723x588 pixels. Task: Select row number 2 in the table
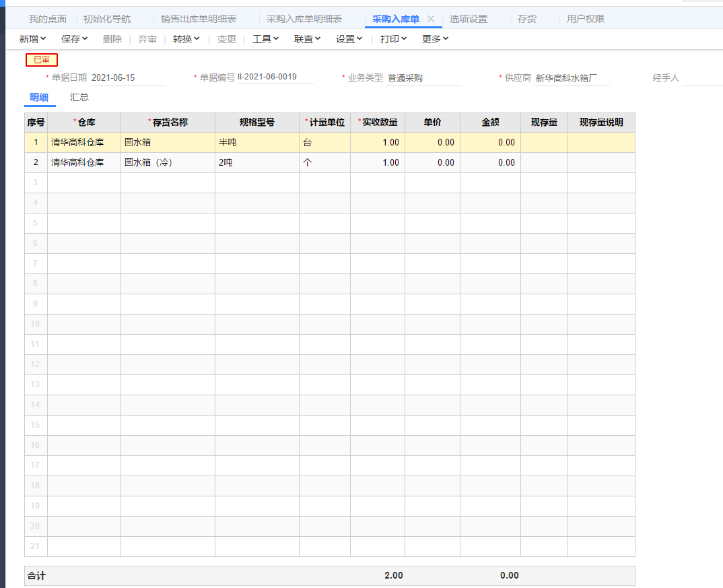[x=36, y=163]
